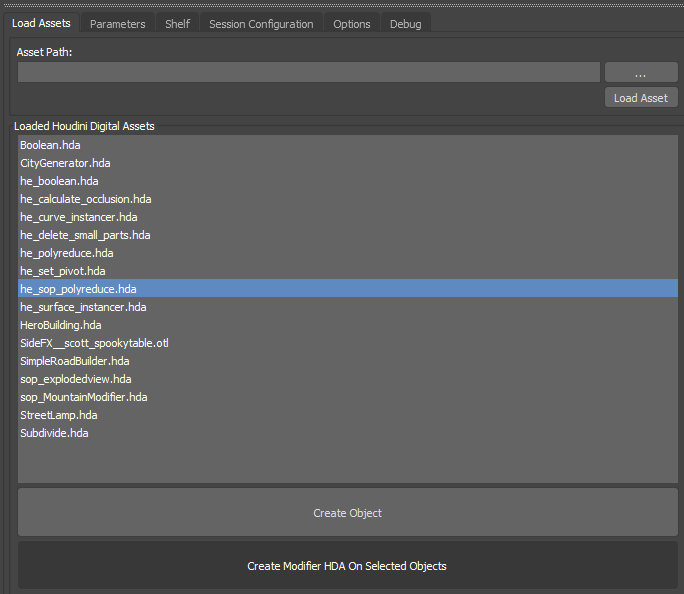This screenshot has height=594, width=684.
Task: Click Create Modifier HDA On Selected Objects
Action: click(x=347, y=566)
